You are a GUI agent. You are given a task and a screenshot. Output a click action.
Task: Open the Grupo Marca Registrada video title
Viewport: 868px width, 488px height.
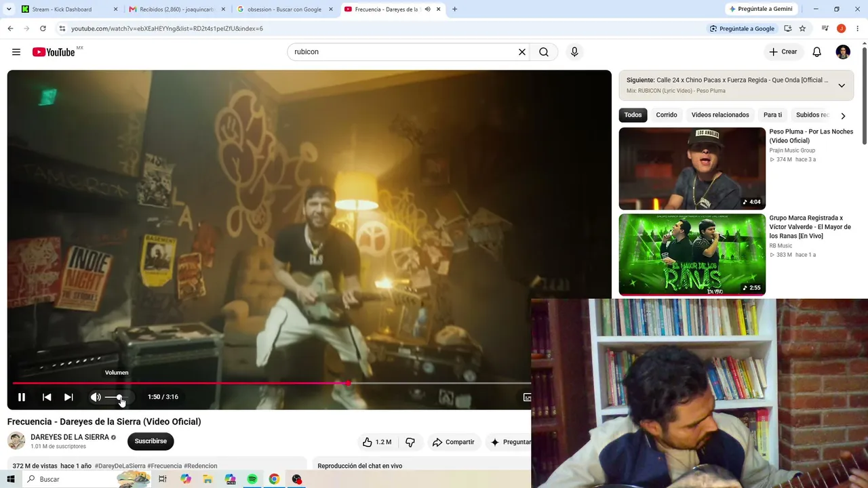click(810, 227)
